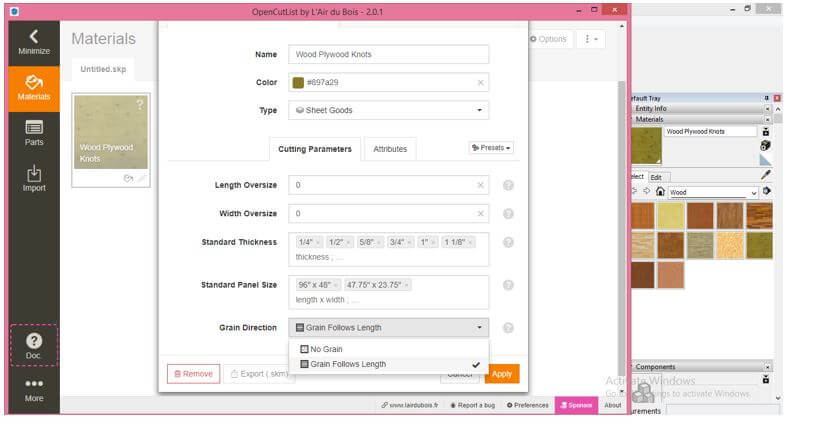Remove the 96" x 48" panel size tag
This screenshot has width=817, height=426.
click(x=336, y=285)
